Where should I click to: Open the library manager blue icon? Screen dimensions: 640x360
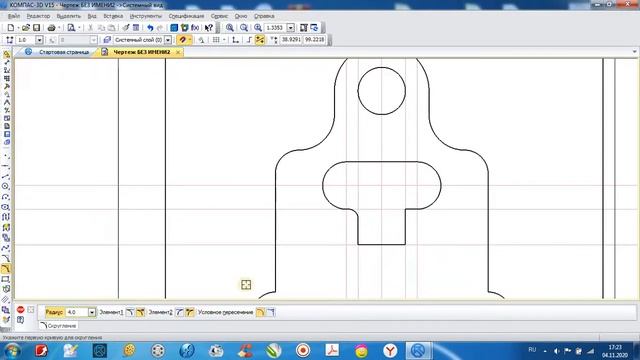174,28
